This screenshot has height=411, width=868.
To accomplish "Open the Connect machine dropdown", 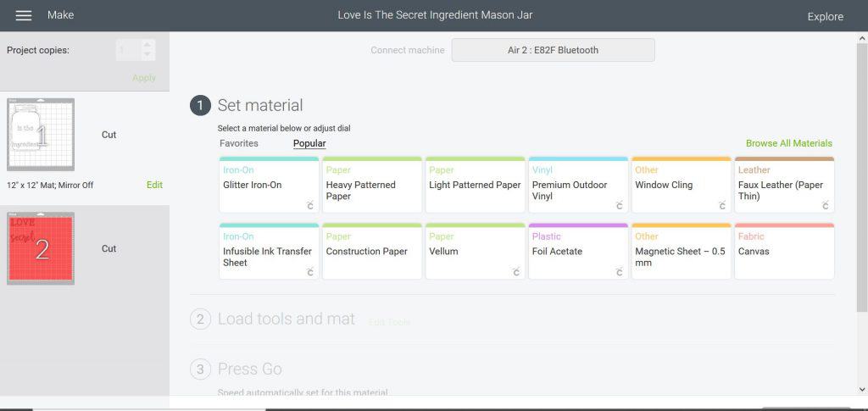I will point(553,50).
